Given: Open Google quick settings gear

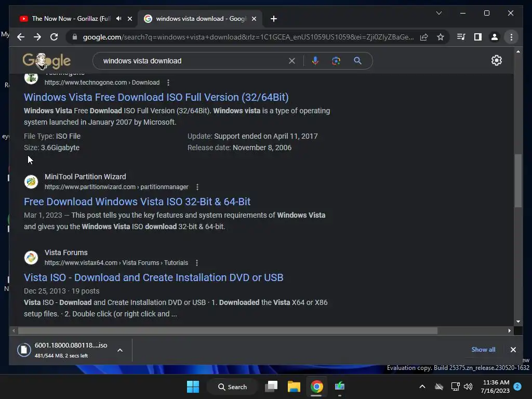Looking at the screenshot, I should [497, 60].
